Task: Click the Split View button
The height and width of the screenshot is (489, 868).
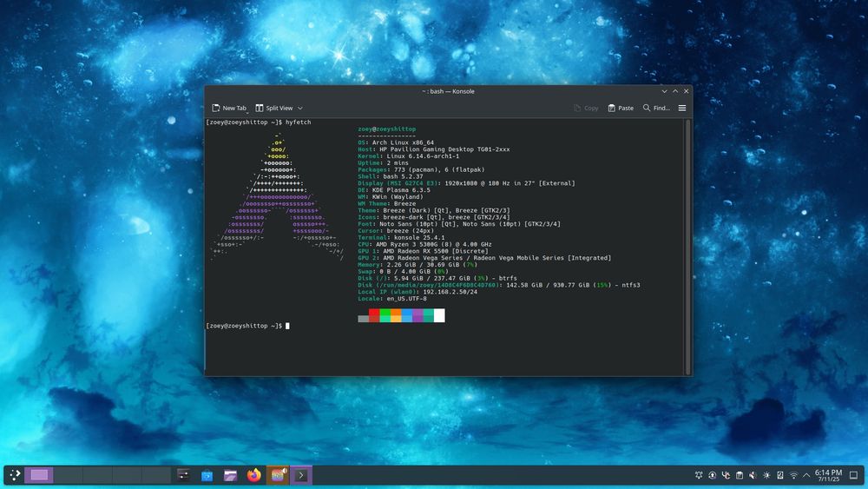Action: tap(274, 108)
